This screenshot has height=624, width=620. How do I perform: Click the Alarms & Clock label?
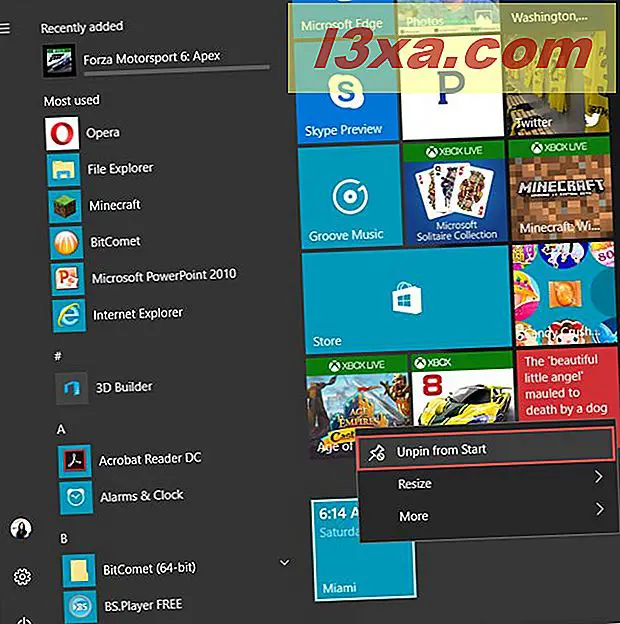[x=142, y=496]
